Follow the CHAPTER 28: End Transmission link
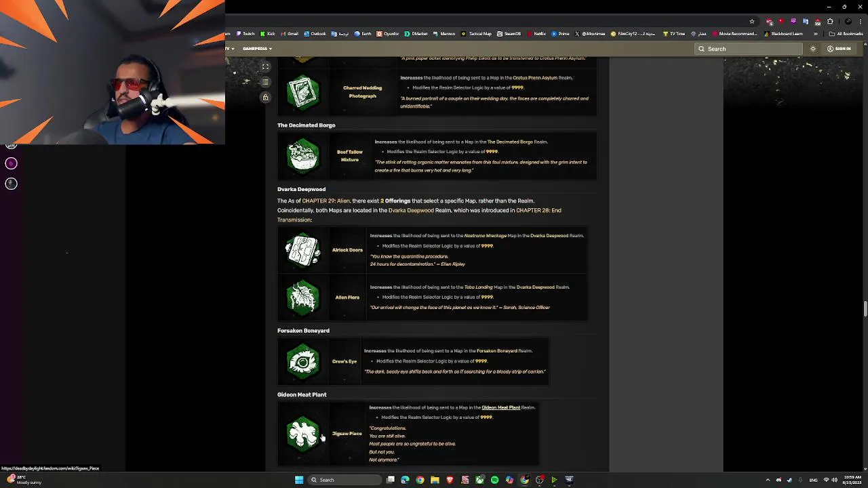This screenshot has height=488, width=868. [x=419, y=215]
